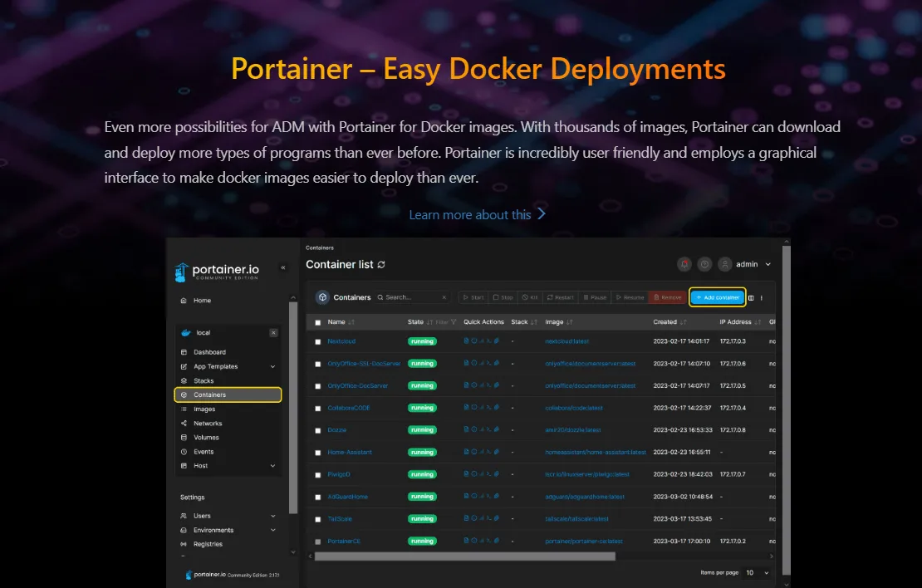
Task: Click the admin user avatar icon
Action: pyautogui.click(x=725, y=265)
